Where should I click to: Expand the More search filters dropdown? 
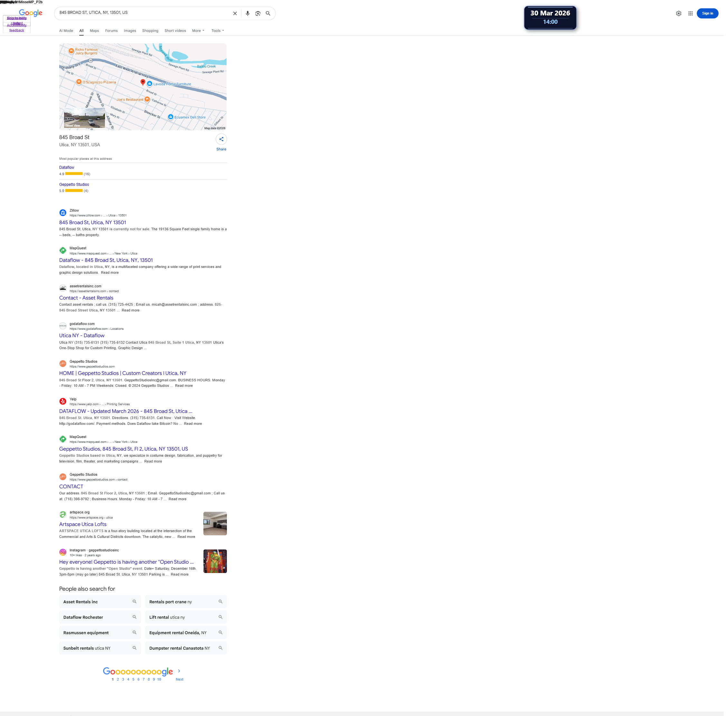click(x=198, y=31)
